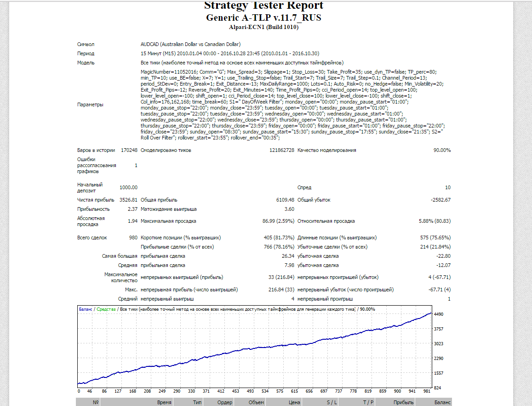Select the -22.80 largest loss trade value
This screenshot has height=406, width=532.
(x=443, y=256)
